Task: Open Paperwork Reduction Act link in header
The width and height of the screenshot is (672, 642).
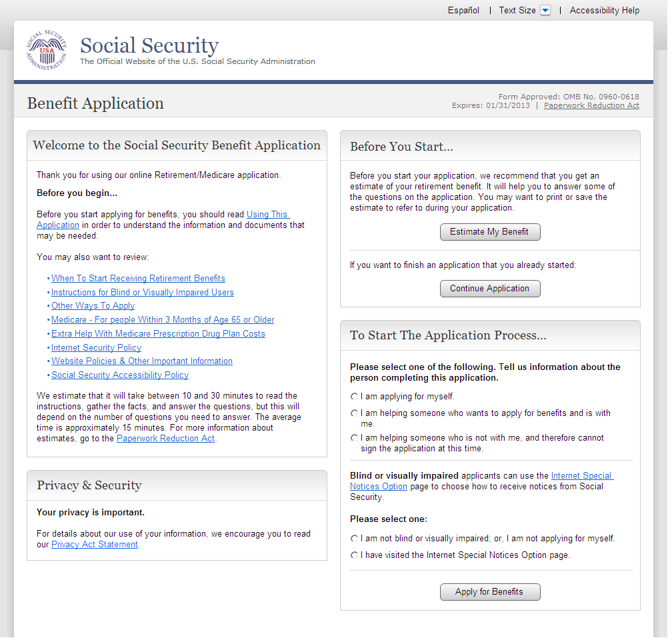Action: [x=591, y=105]
